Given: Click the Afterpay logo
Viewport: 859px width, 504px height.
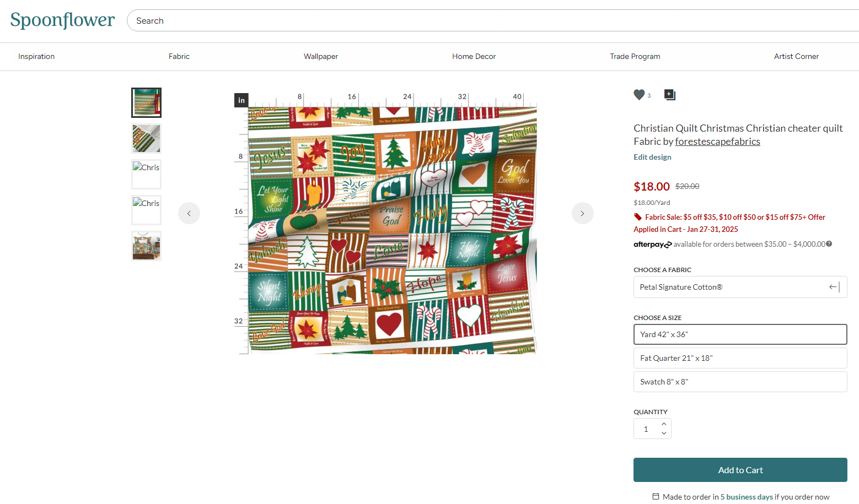Looking at the screenshot, I should [x=652, y=244].
